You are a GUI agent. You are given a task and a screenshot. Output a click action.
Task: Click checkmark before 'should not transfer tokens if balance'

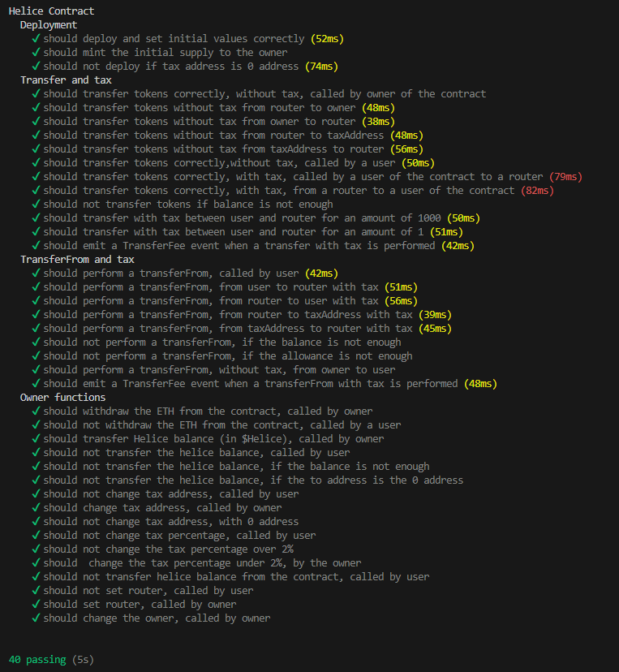coord(36,204)
